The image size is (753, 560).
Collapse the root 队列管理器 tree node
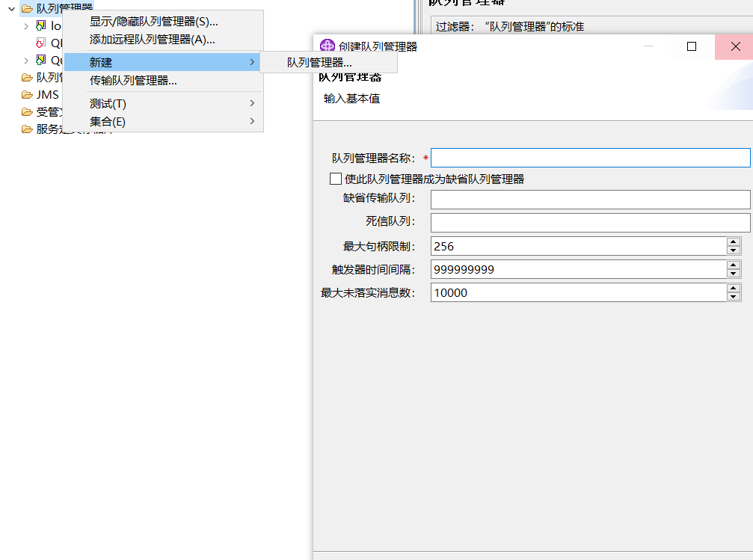pyautogui.click(x=11, y=9)
